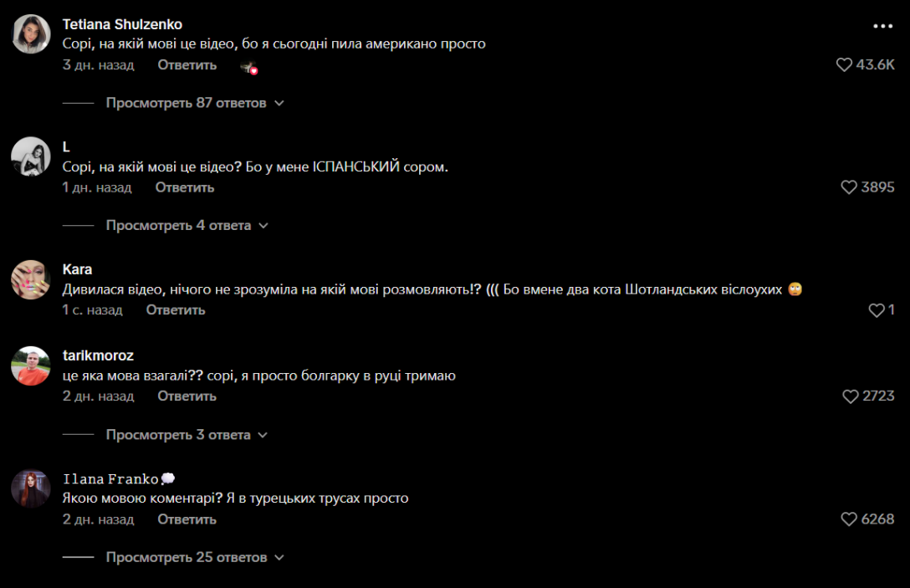Open Tetiana Shulzenko's profile avatar
The image size is (910, 588).
pyautogui.click(x=31, y=33)
